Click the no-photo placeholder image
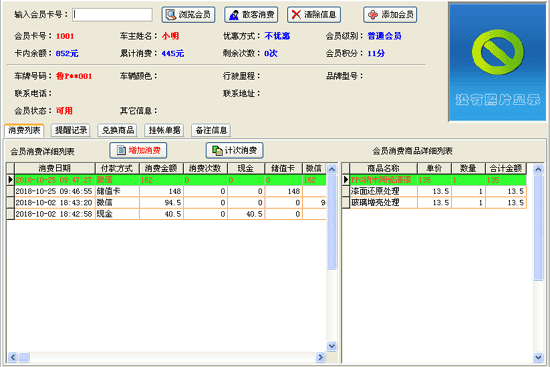 point(497,62)
